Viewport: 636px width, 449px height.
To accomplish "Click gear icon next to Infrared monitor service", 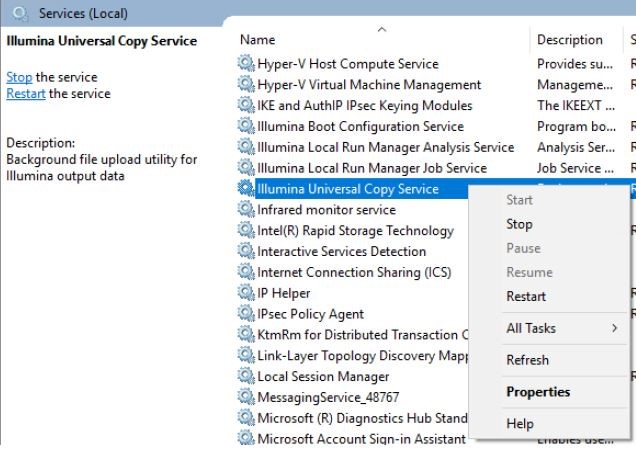I will click(x=246, y=210).
